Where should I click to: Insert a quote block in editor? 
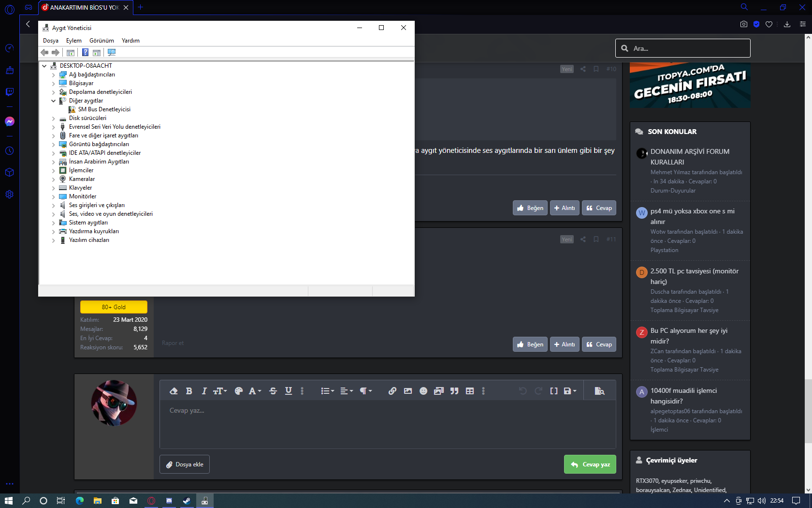pyautogui.click(x=454, y=391)
